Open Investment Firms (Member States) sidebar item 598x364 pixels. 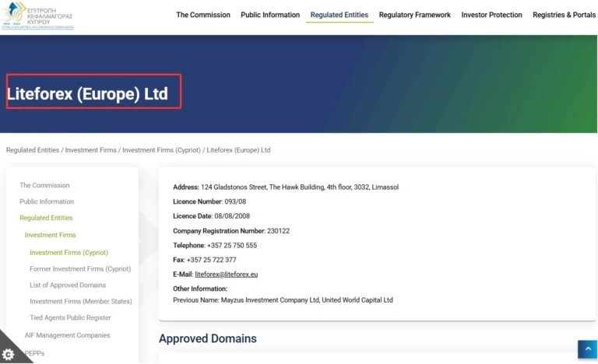click(x=81, y=302)
